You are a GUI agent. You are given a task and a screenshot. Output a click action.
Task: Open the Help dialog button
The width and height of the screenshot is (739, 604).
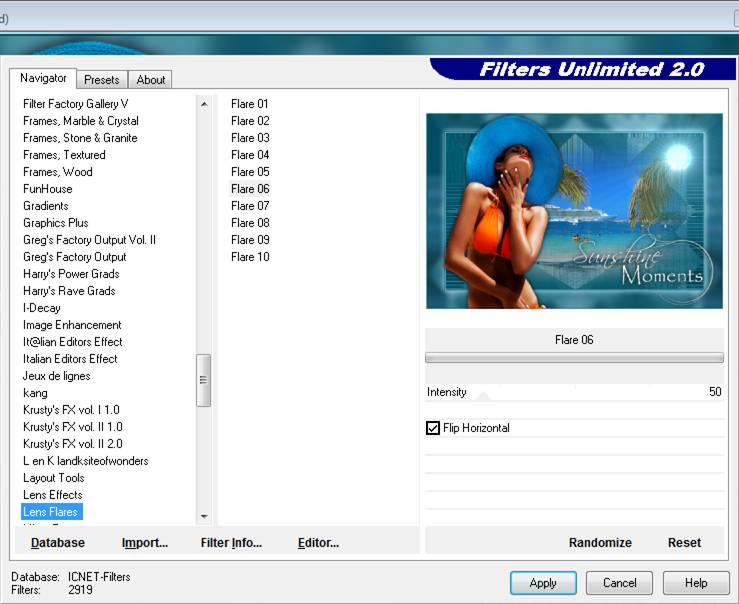point(696,583)
